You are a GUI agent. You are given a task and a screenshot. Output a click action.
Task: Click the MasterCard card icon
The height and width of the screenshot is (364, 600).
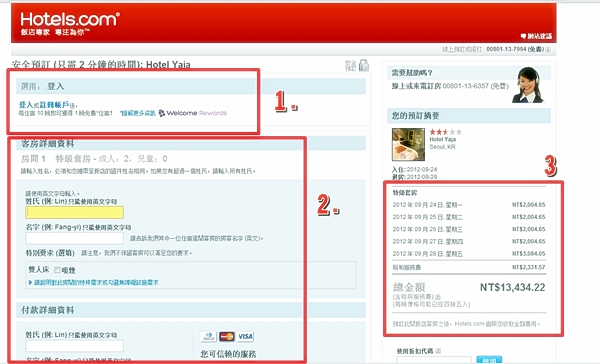pyautogui.click(x=227, y=337)
